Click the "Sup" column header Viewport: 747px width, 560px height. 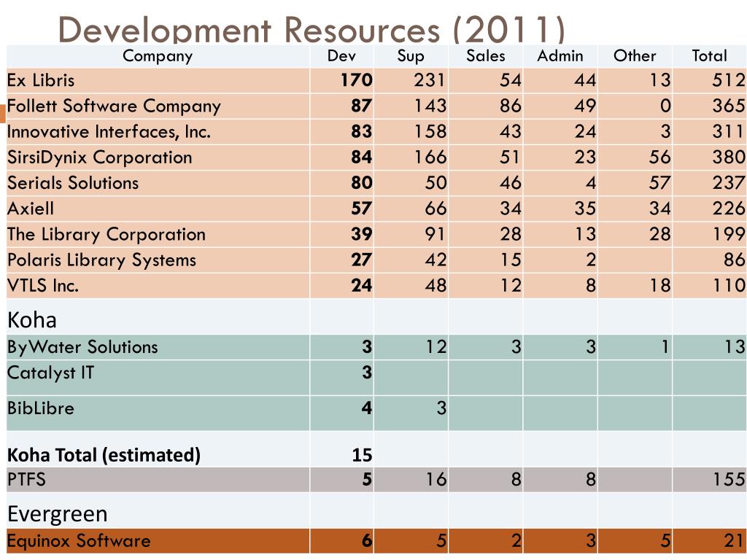point(411,56)
